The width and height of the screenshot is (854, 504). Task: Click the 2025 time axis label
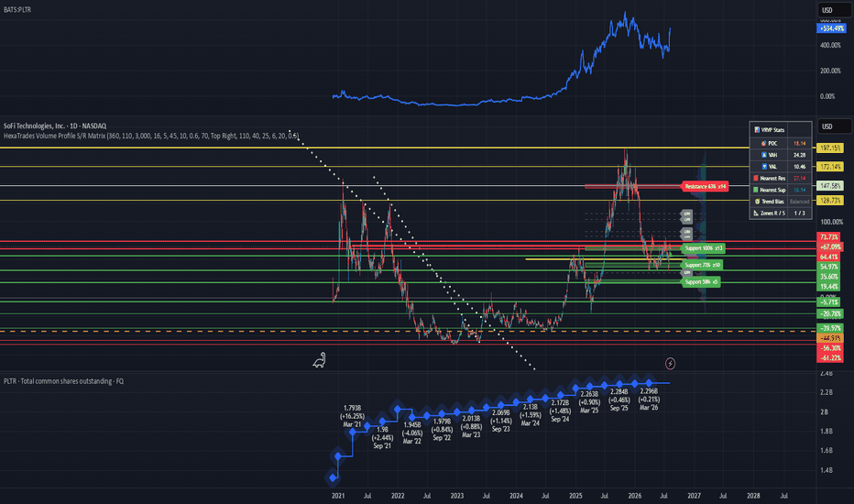click(575, 496)
